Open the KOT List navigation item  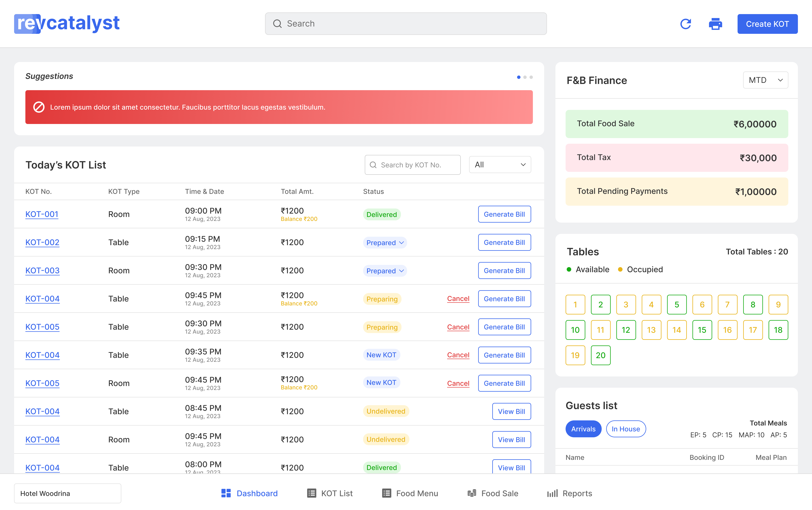point(330,493)
